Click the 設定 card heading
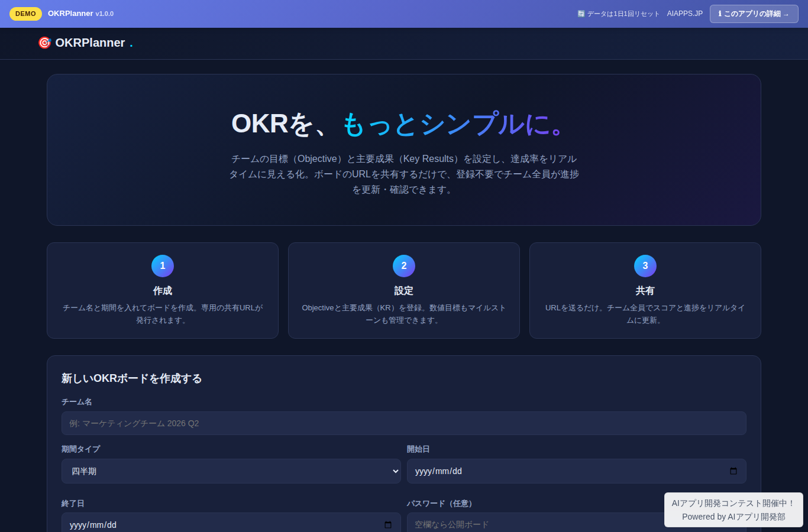Screen dimensions: 808x532 click(x=404, y=291)
